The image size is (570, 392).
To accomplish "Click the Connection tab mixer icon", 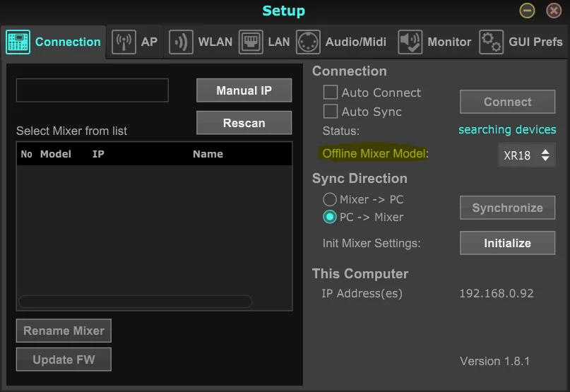I will coord(18,42).
